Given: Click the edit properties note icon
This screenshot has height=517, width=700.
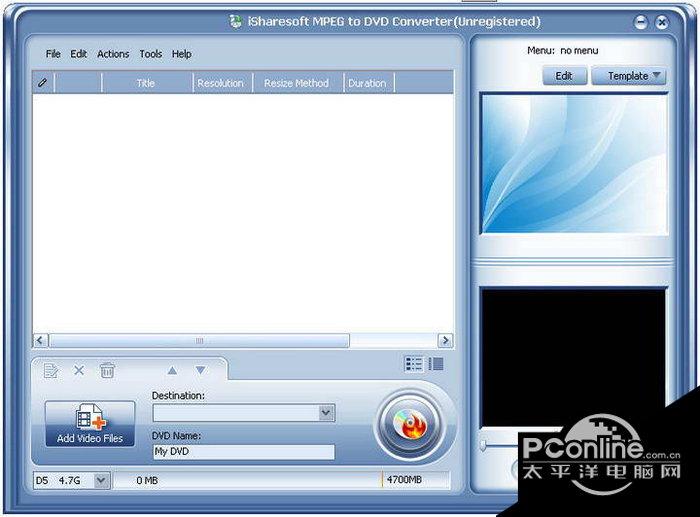Looking at the screenshot, I should (51, 371).
